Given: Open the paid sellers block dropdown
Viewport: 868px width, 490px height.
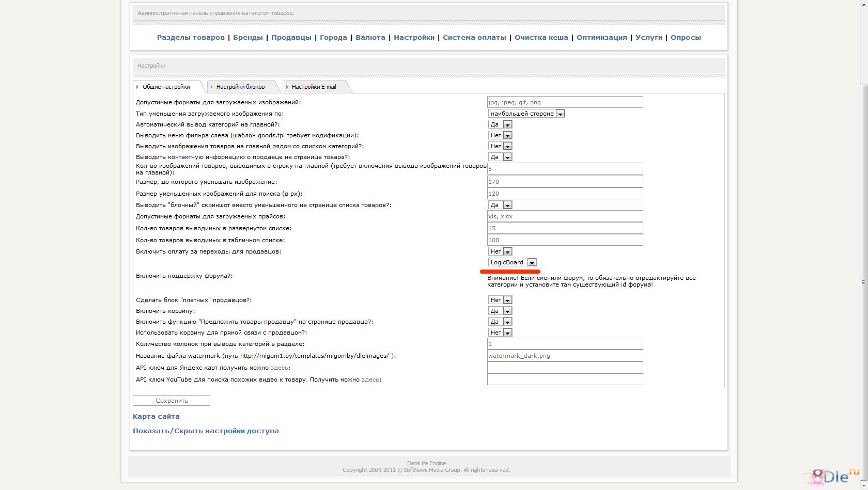Looking at the screenshot, I should (500, 300).
